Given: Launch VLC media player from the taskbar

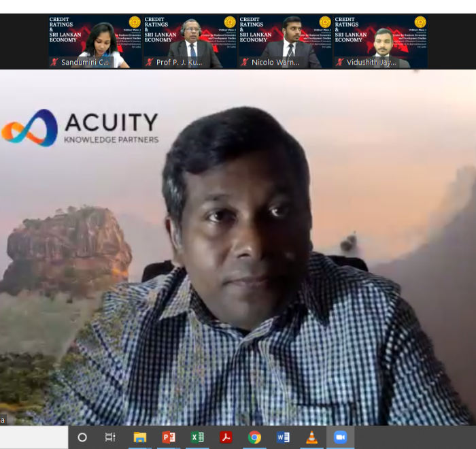Looking at the screenshot, I should [311, 437].
